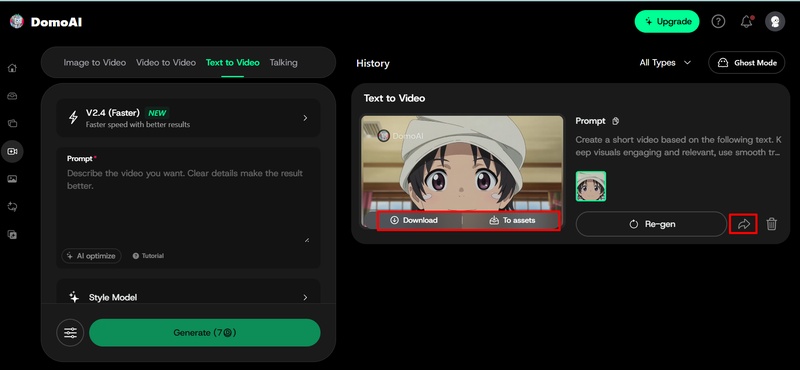Click AI optimize
This screenshot has height=370, width=800.
(x=91, y=256)
